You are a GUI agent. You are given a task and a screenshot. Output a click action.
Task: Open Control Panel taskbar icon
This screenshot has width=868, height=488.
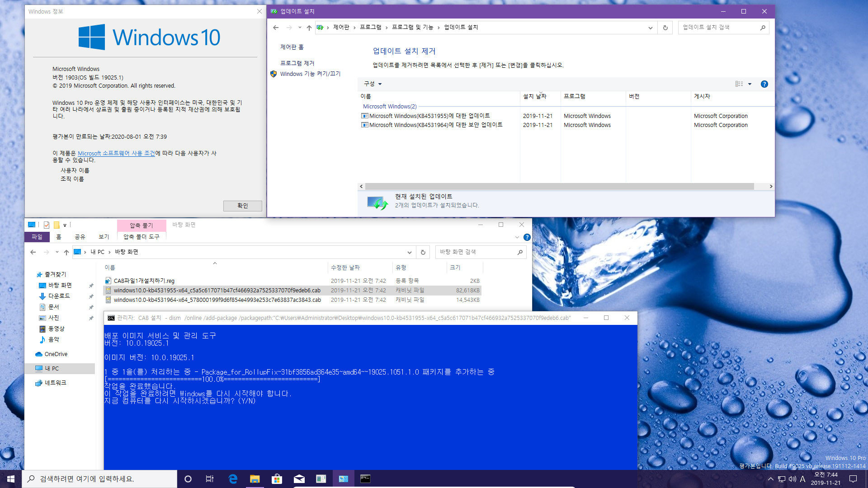(343, 479)
